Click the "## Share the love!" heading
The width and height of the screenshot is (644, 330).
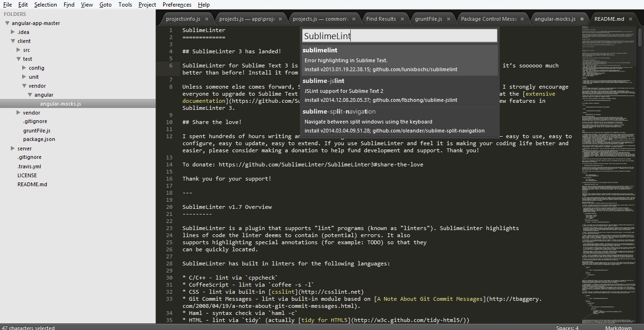[212, 122]
